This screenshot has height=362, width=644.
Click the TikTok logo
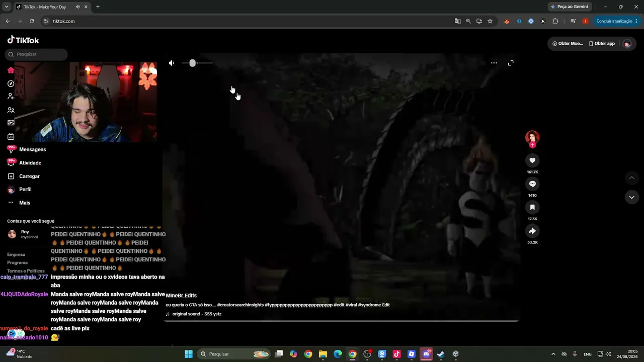pos(23,40)
